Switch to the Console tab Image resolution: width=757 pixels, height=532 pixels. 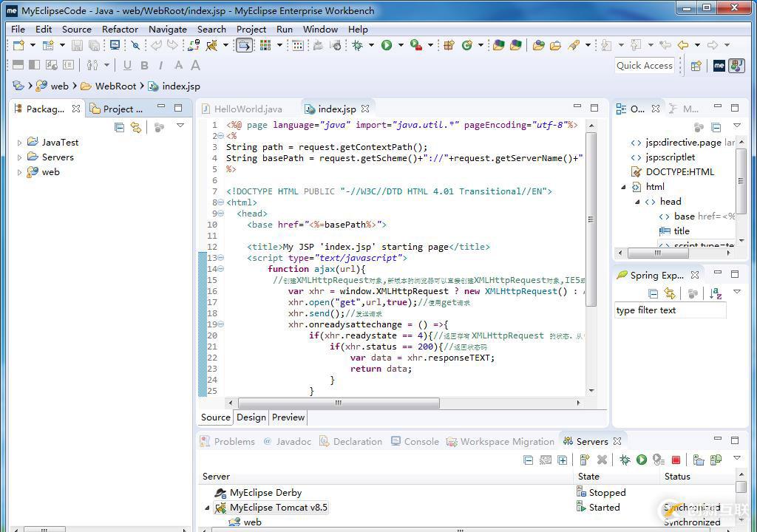pyautogui.click(x=415, y=442)
